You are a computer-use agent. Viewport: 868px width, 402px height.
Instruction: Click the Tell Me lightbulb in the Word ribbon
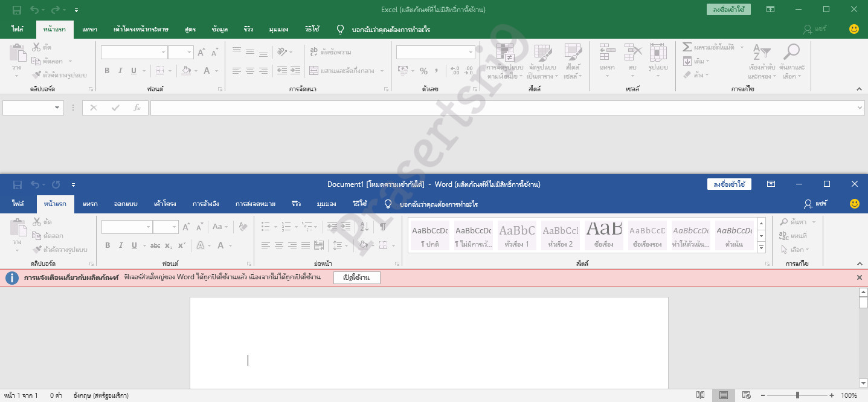click(x=389, y=204)
